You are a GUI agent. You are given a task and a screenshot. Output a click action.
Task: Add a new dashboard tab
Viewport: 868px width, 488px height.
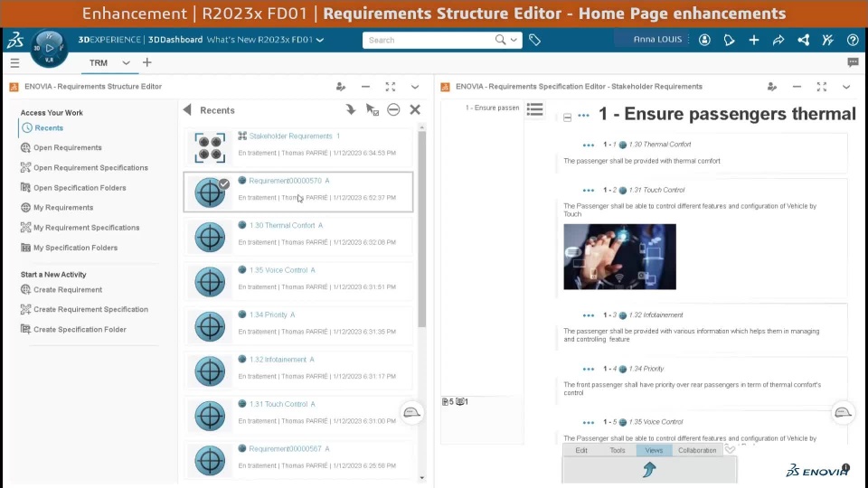(146, 62)
